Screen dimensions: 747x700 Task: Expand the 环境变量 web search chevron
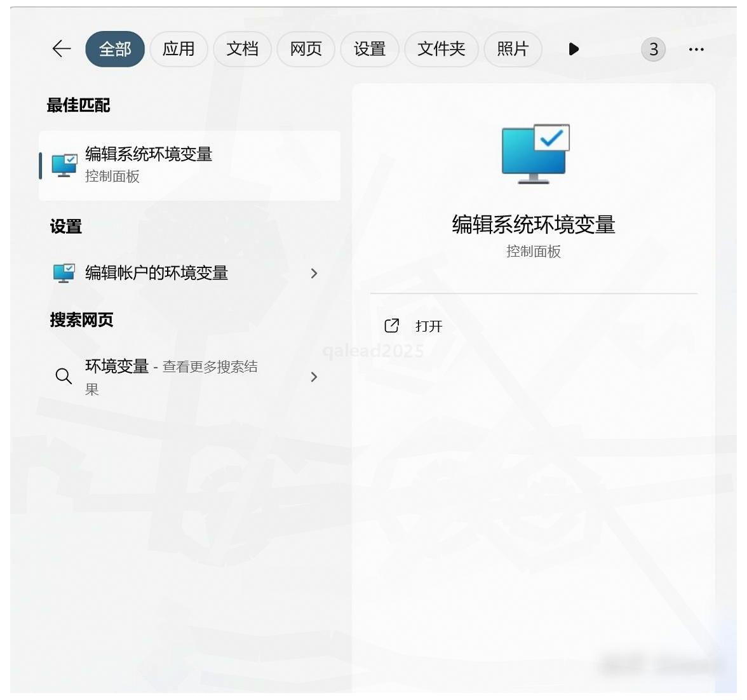point(314,377)
